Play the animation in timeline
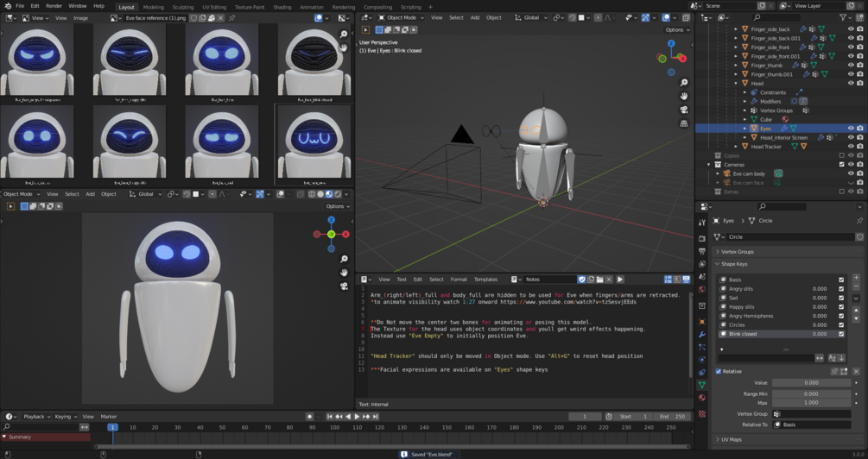This screenshot has width=868, height=459. pos(357,417)
